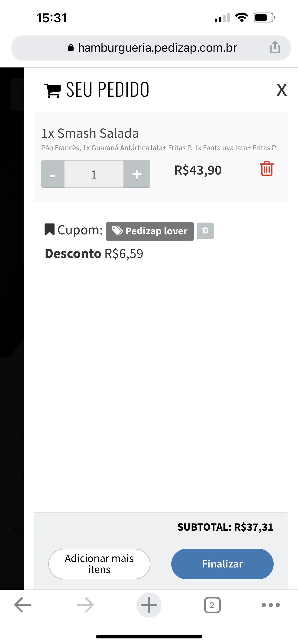Open a new tab with plus button
Image resolution: width=298 pixels, height=644 pixels.
click(149, 605)
